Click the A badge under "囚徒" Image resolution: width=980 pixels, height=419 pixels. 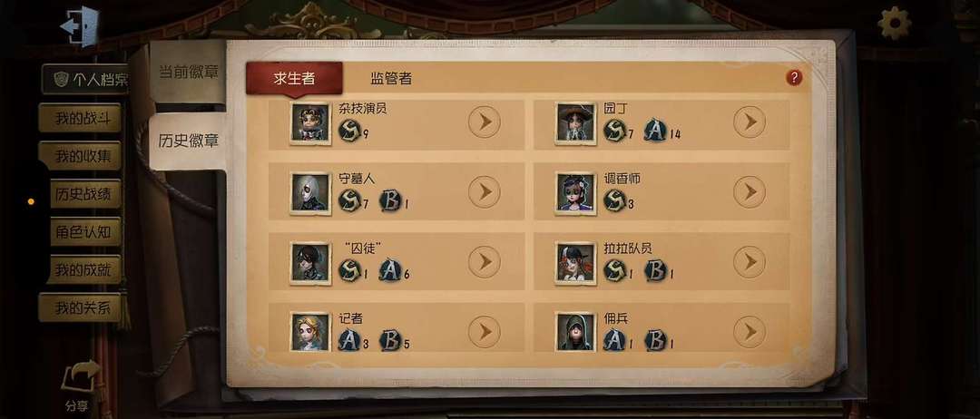[x=390, y=270]
